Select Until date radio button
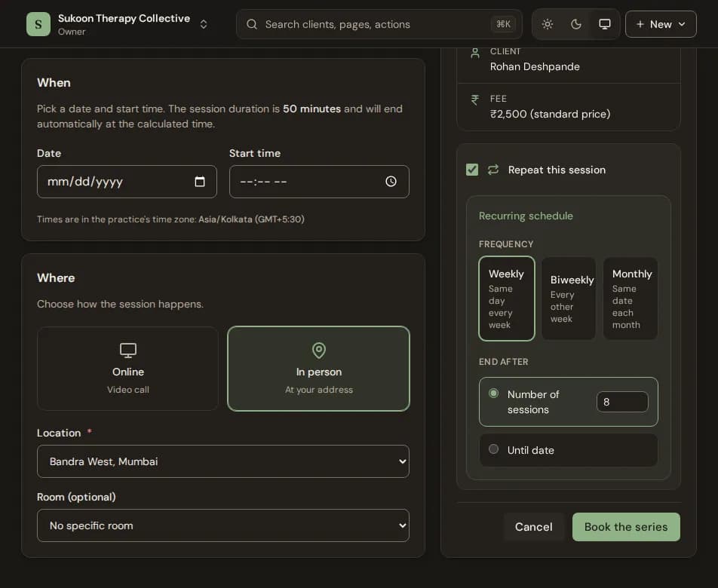Screen dimensions: 718x588 (x=493, y=449)
